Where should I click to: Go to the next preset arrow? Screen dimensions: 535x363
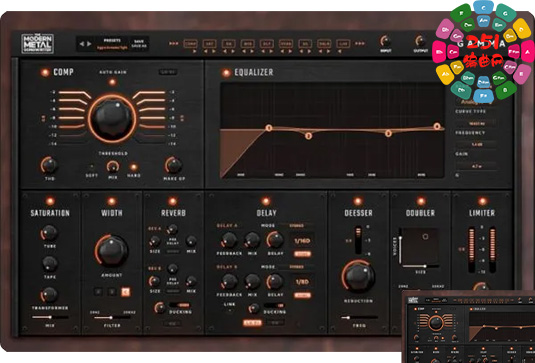[89, 44]
